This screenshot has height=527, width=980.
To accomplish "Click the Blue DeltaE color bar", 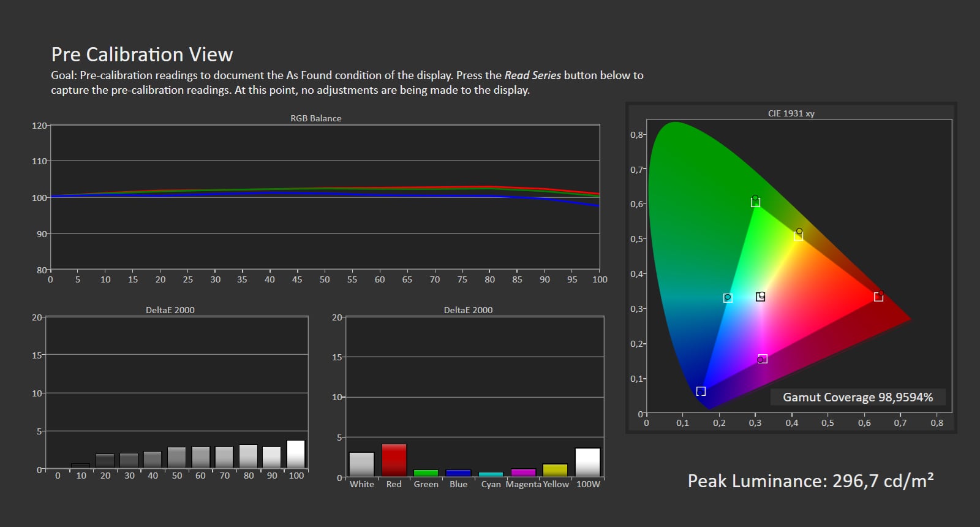I will tap(458, 473).
